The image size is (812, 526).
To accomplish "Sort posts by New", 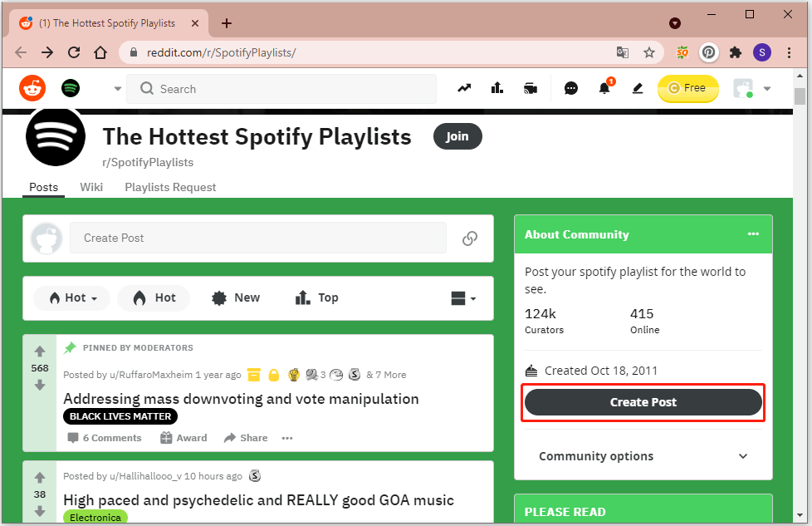I will coord(236,298).
